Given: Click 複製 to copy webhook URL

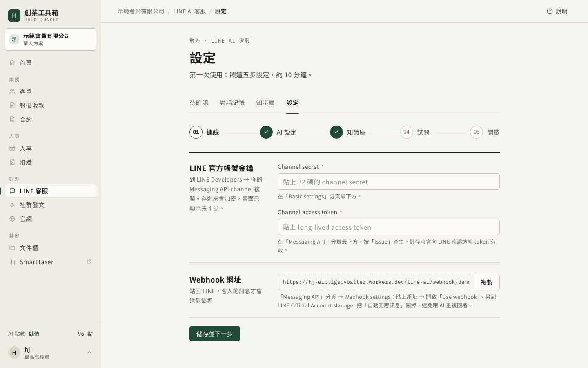Looking at the screenshot, I should tap(487, 282).
